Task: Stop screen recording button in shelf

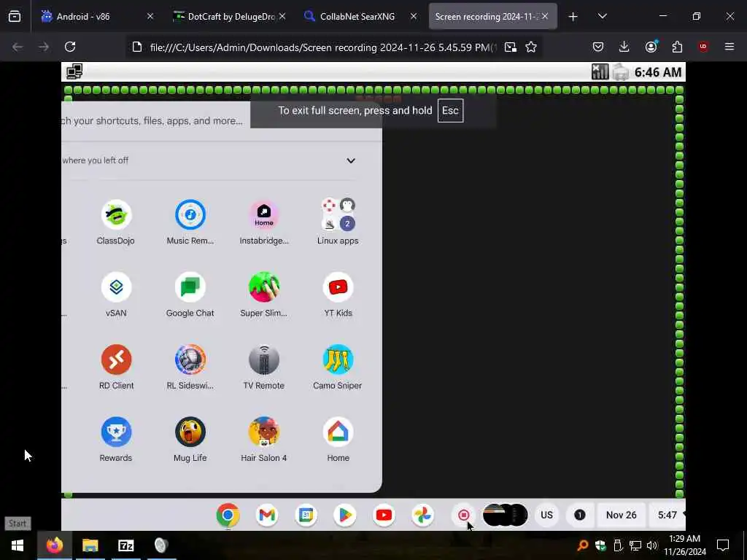Action: click(463, 515)
